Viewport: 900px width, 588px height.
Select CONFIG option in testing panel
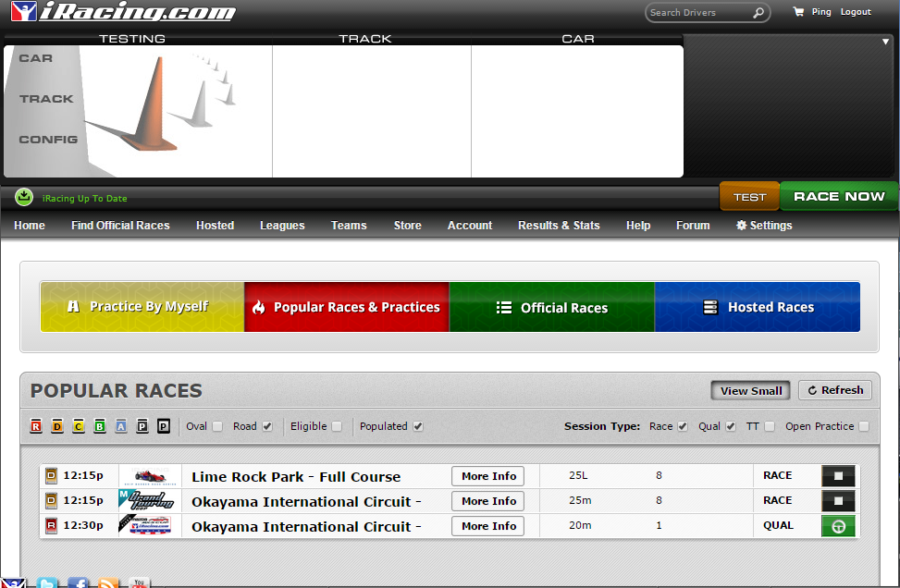click(x=48, y=140)
